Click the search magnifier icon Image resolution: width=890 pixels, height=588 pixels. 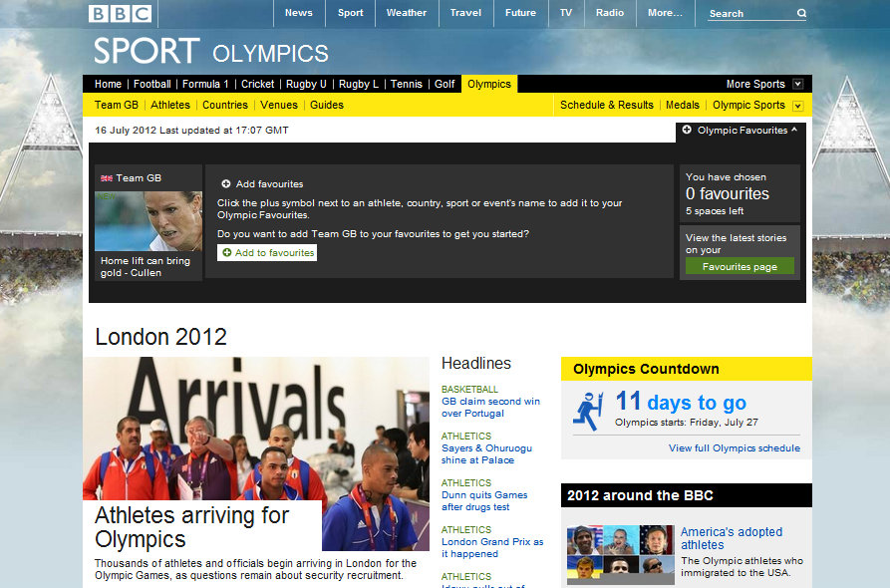click(801, 13)
